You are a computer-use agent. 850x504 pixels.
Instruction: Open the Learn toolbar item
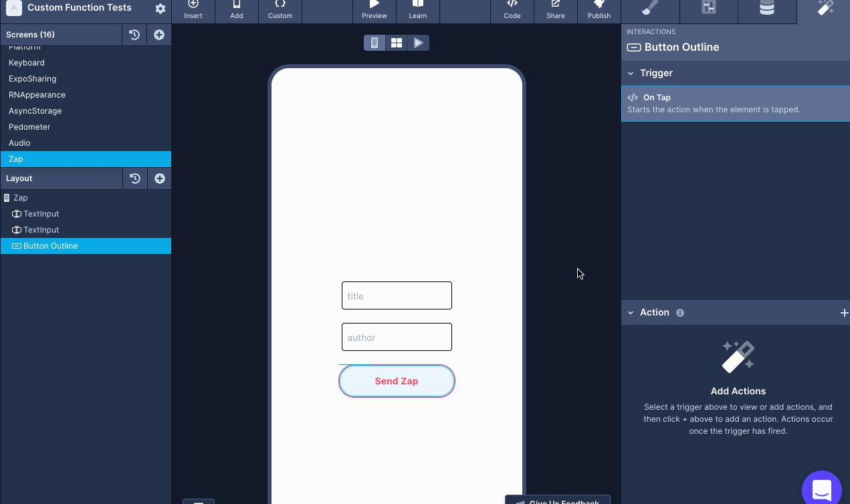point(418,10)
